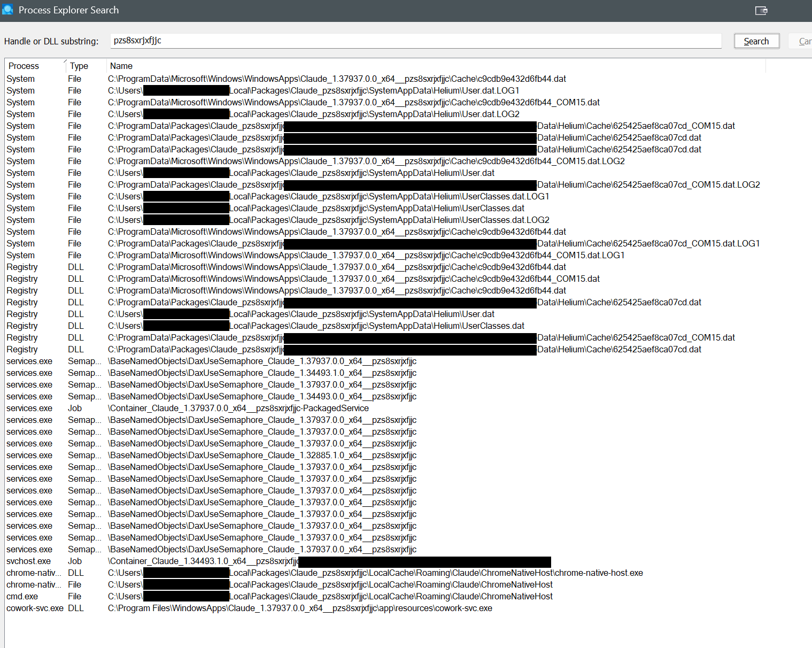Select the System File row ending Helium\UserClasses.dat
Screen dimensions: 812x648
tap(385, 208)
